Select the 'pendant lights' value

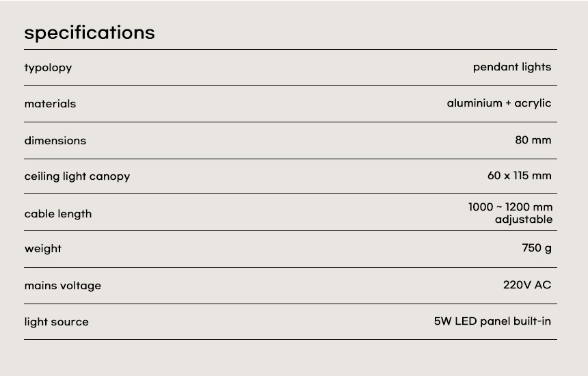coord(511,66)
